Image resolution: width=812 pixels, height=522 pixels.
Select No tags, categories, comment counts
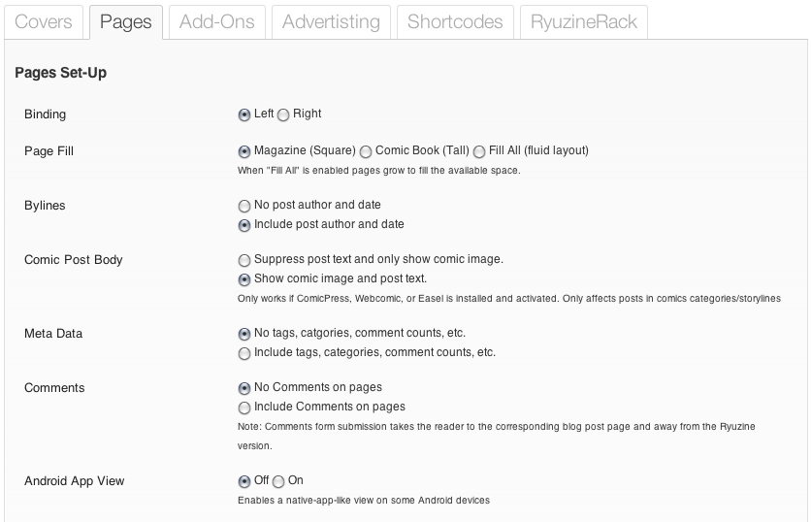244,334
